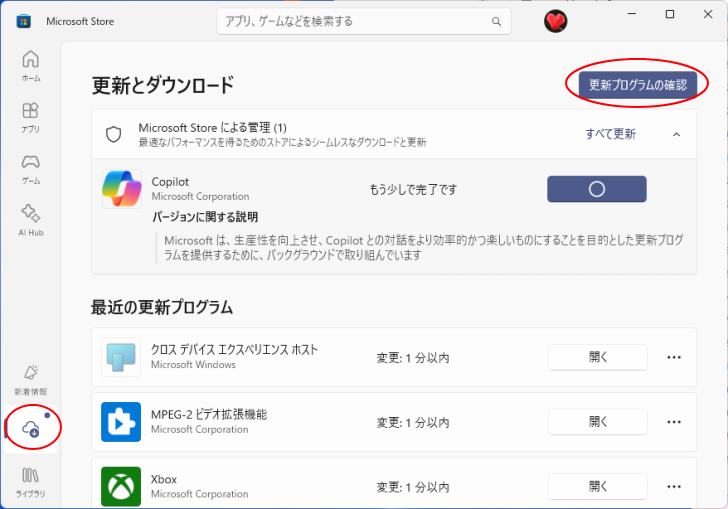Click 開く for Xbox
The width and height of the screenshot is (728, 509).
pos(598,486)
